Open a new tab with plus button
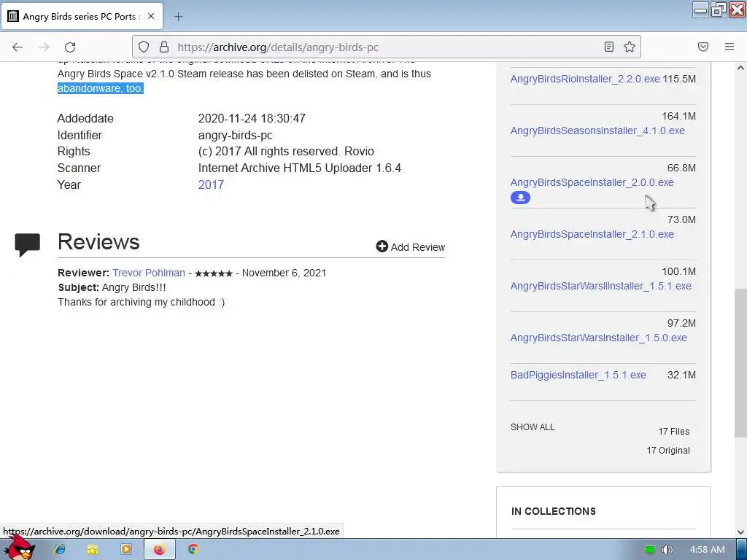Image resolution: width=747 pixels, height=560 pixels. 178,17
